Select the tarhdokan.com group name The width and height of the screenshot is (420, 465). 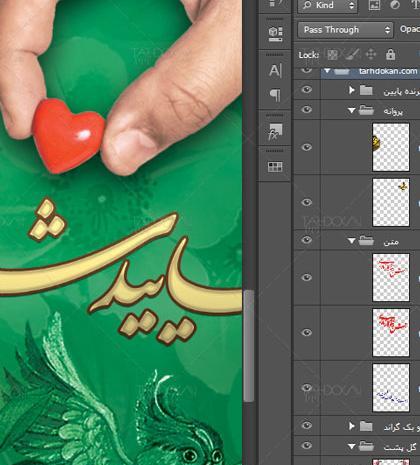(388, 71)
